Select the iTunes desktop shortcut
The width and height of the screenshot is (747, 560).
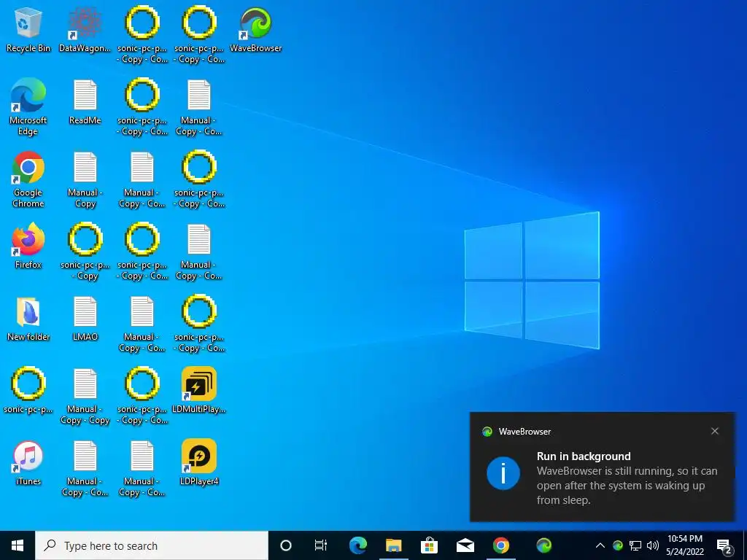tap(28, 462)
